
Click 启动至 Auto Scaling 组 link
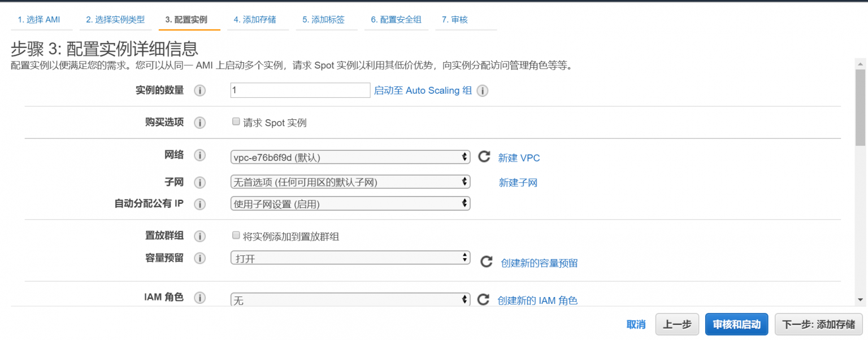pyautogui.click(x=423, y=90)
